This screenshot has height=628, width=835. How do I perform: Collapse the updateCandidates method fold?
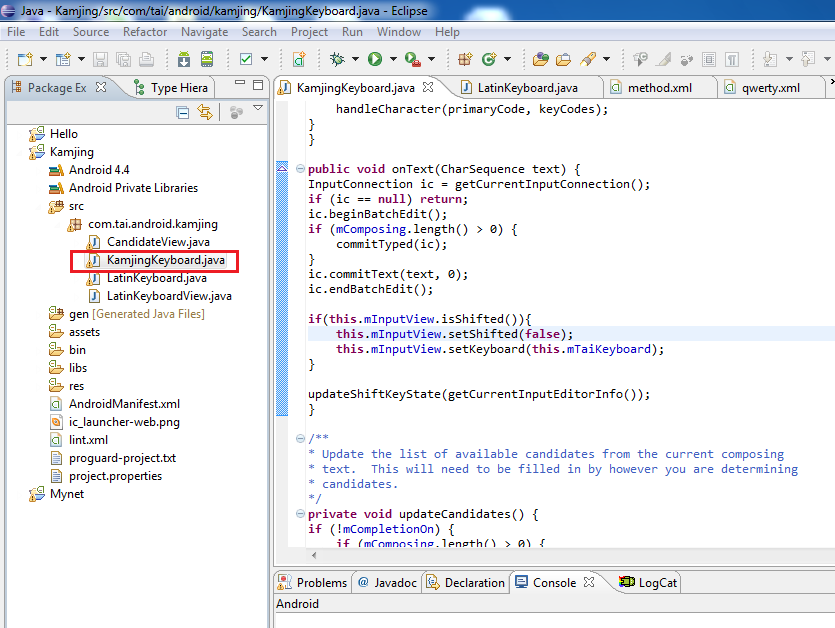coord(300,514)
